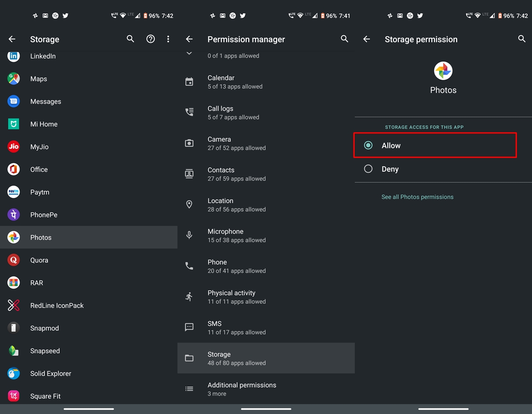Tap the RAR app icon
The image size is (532, 414).
14,283
